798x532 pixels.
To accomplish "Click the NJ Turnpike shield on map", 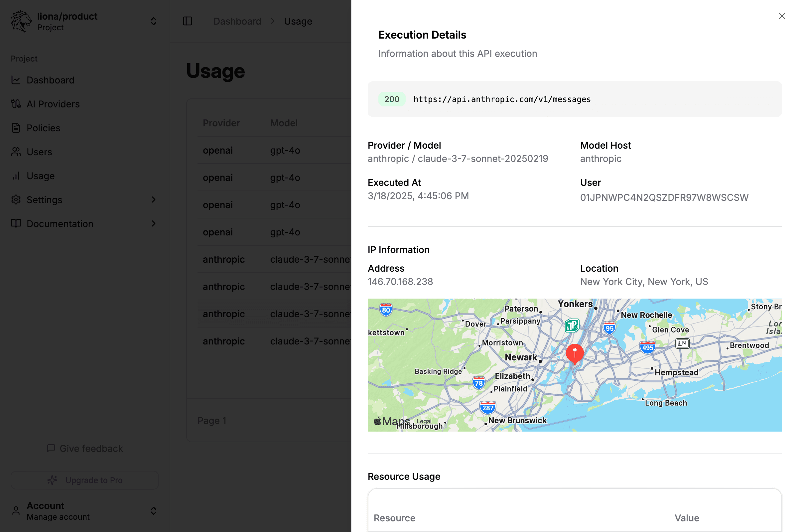I will coord(572,326).
